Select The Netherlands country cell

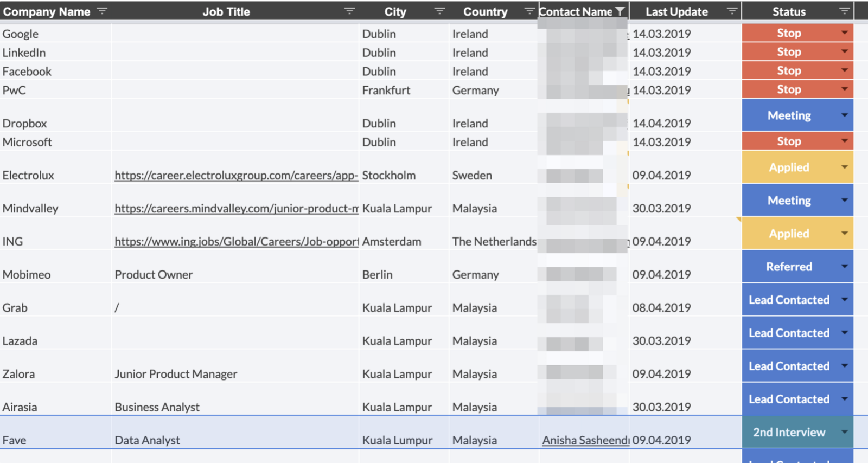click(494, 234)
